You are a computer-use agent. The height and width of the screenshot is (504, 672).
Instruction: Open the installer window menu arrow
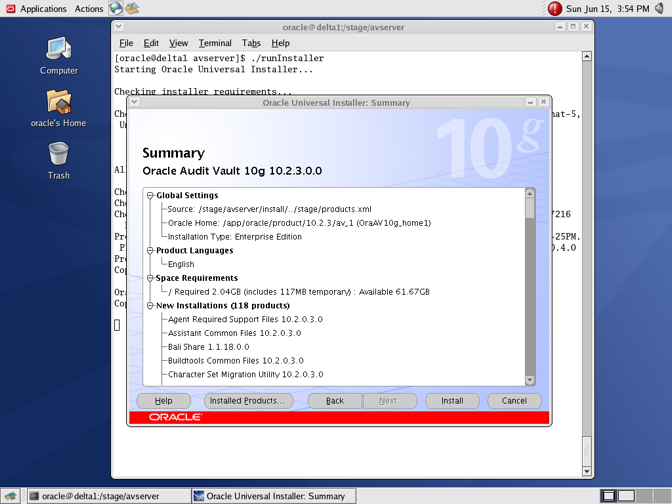[135, 102]
